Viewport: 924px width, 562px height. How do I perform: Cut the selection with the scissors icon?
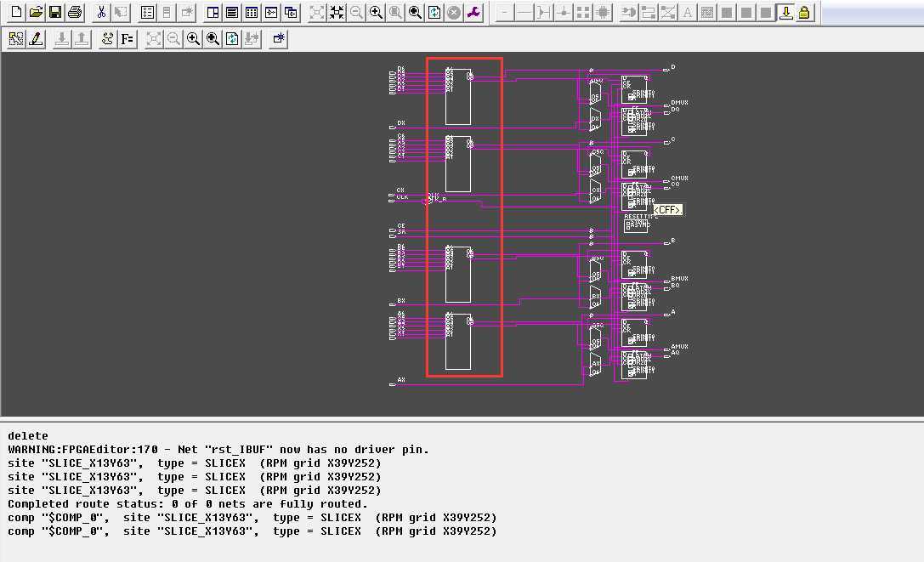tap(101, 12)
